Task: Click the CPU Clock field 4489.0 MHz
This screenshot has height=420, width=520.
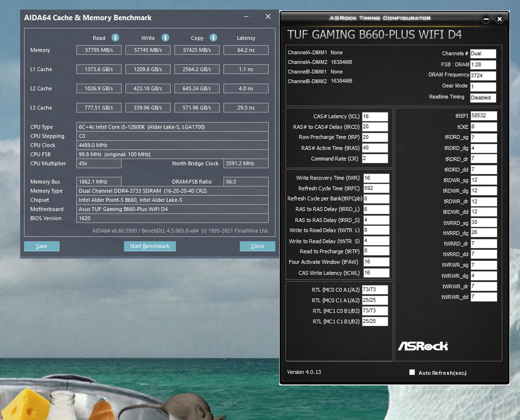Action: tap(173, 145)
